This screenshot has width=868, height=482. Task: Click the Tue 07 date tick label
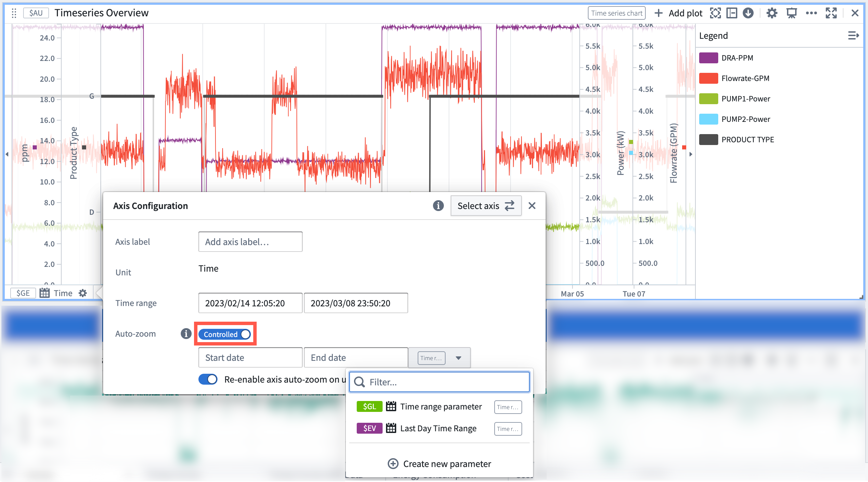(634, 294)
